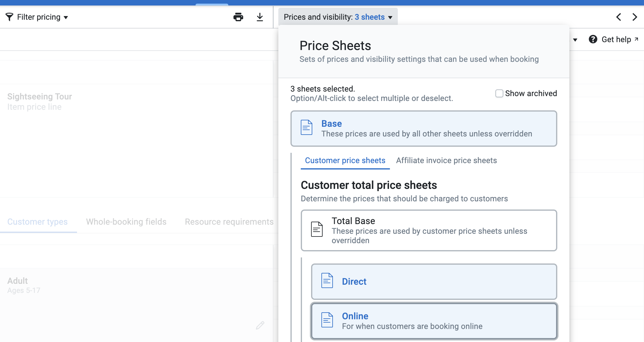644x342 pixels.
Task: Open the Whole-booking fields tab
Action: tap(126, 222)
